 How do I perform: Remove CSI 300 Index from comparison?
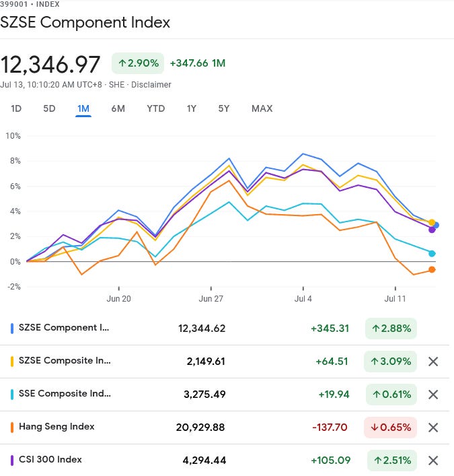pyautogui.click(x=433, y=461)
